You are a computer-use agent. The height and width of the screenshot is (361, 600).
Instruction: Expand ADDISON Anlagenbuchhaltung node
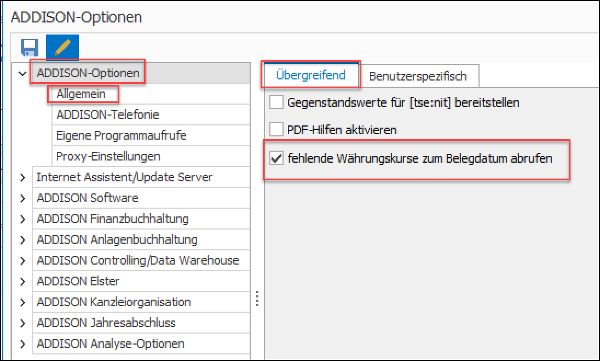[x=23, y=240]
